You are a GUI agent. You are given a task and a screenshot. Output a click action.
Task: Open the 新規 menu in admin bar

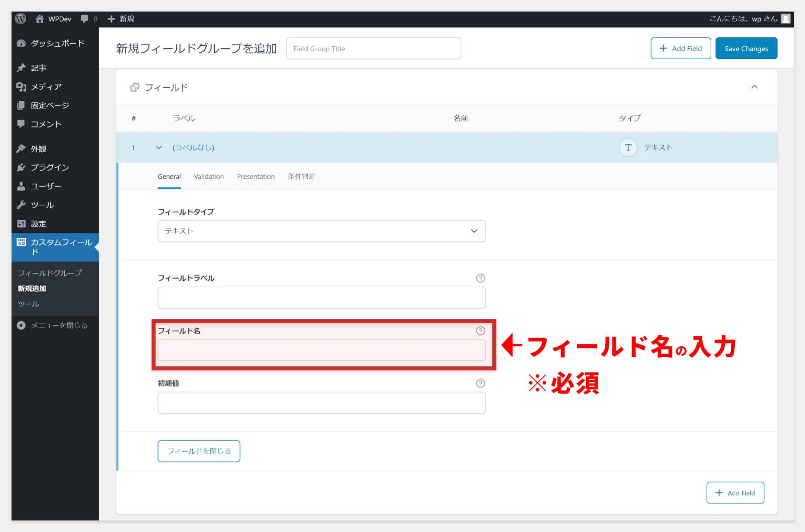tap(121, 19)
